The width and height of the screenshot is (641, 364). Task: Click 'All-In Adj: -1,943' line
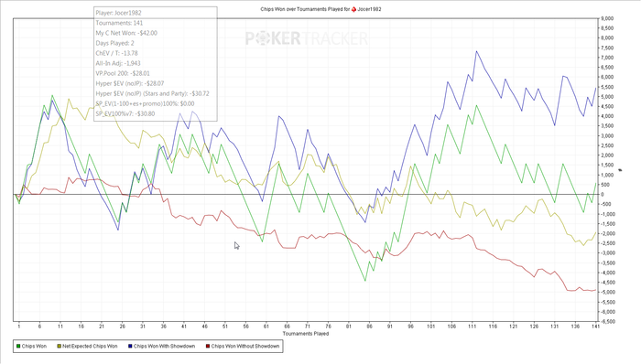[x=118, y=63]
